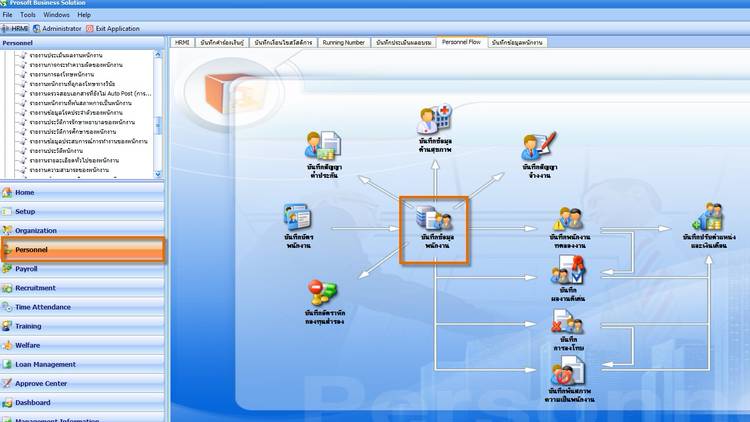Switch to the Running Number tab

343,43
